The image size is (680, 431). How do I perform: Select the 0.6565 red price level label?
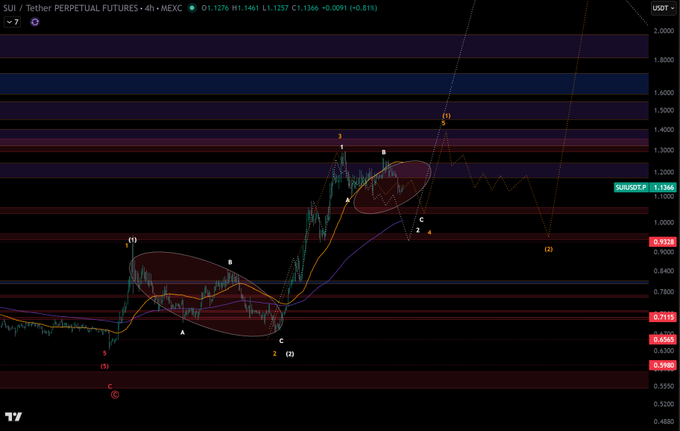pyautogui.click(x=663, y=340)
